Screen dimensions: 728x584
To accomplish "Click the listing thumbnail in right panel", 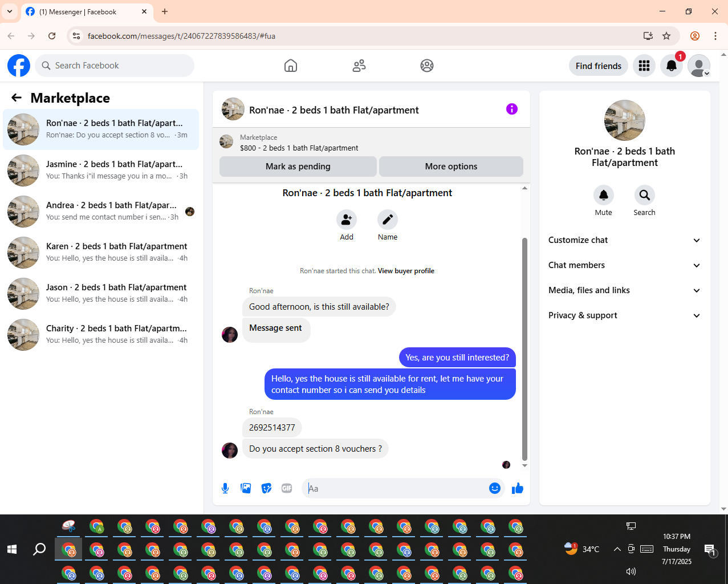I will tap(625, 120).
